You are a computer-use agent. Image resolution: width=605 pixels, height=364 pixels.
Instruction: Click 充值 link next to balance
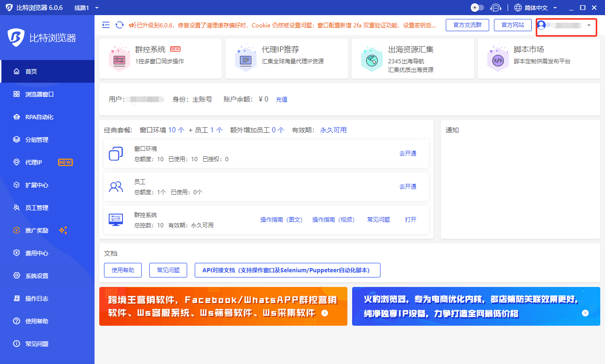pyautogui.click(x=282, y=99)
